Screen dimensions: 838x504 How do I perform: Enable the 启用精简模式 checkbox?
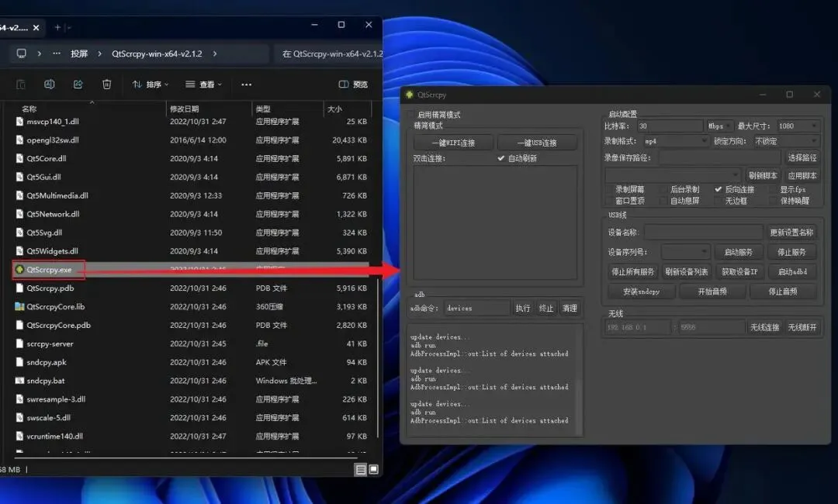[410, 115]
